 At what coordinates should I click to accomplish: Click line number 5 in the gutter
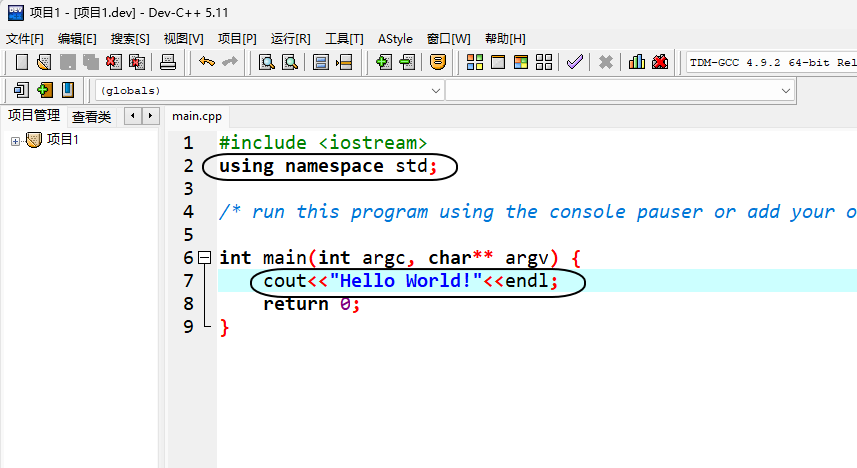click(189, 235)
